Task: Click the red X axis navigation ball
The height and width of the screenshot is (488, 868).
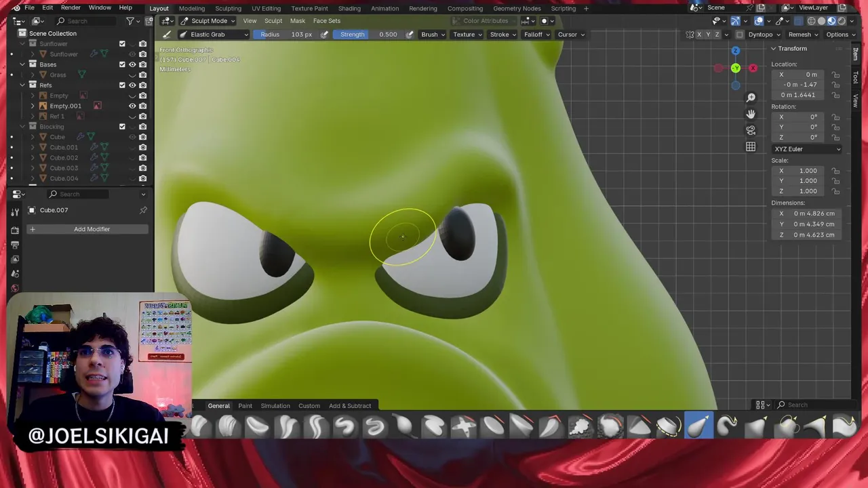Action: tap(753, 68)
